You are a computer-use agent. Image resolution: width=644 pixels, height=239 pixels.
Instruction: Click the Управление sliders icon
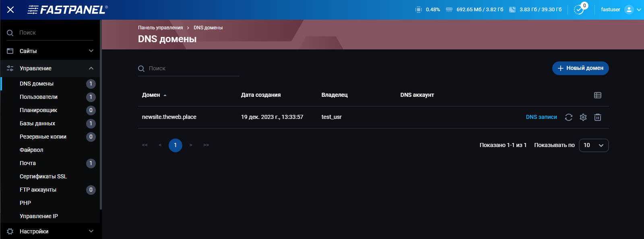[10, 68]
